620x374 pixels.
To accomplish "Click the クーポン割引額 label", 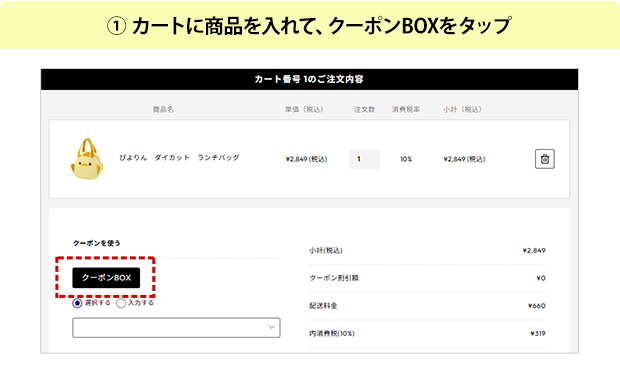I will [334, 278].
